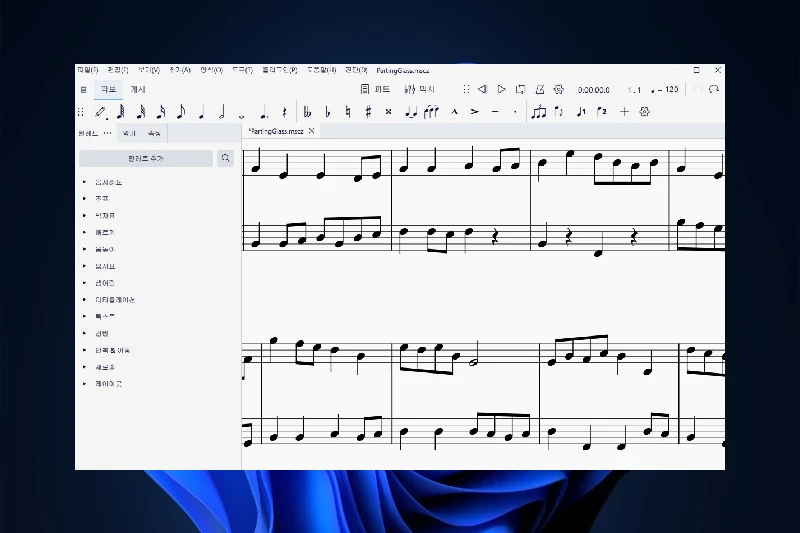The image size is (800, 533).
Task: Toggle loop playback
Action: tap(520, 89)
